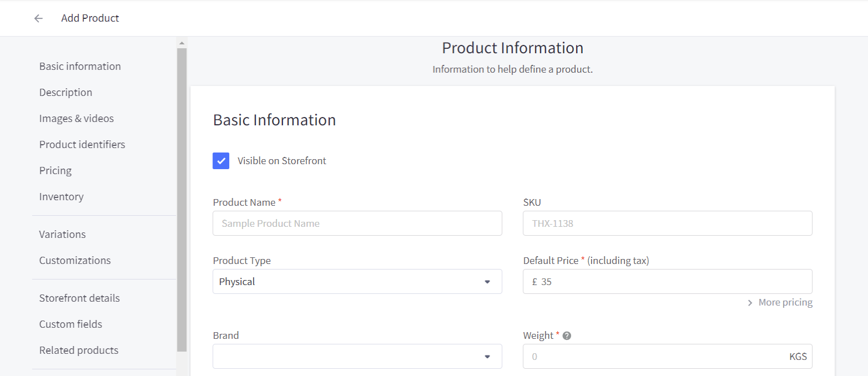This screenshot has width=868, height=376.
Task: Go to Description in sidebar
Action: tap(65, 93)
